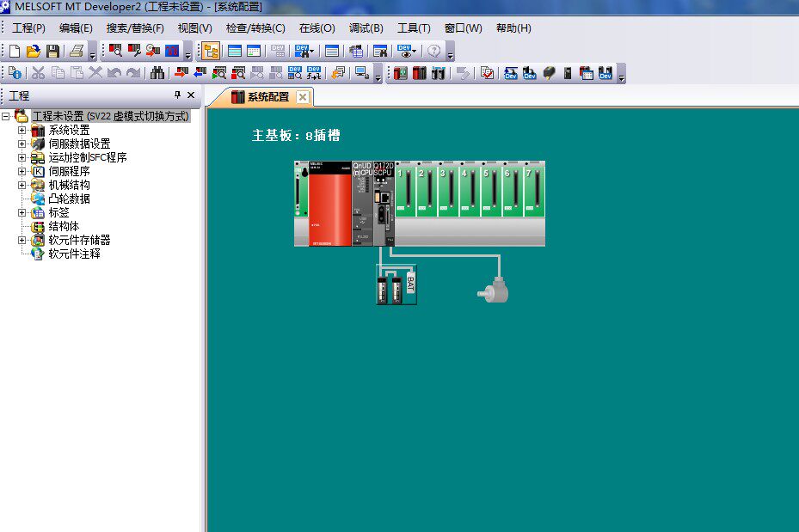The height and width of the screenshot is (532, 799).
Task: Open the 帮助(H) menu
Action: point(513,28)
